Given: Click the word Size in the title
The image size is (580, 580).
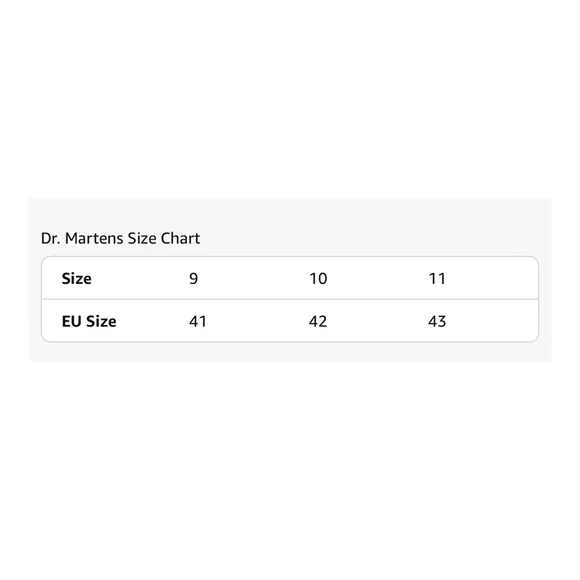Looking at the screenshot, I should click(142, 238).
